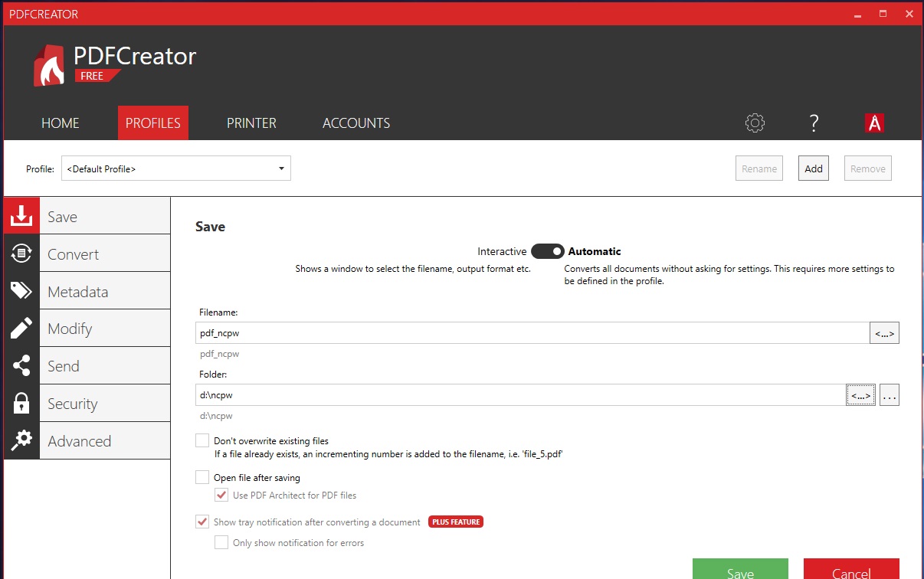Click the Save download icon in sidebar
The width and height of the screenshot is (924, 579).
(x=21, y=217)
